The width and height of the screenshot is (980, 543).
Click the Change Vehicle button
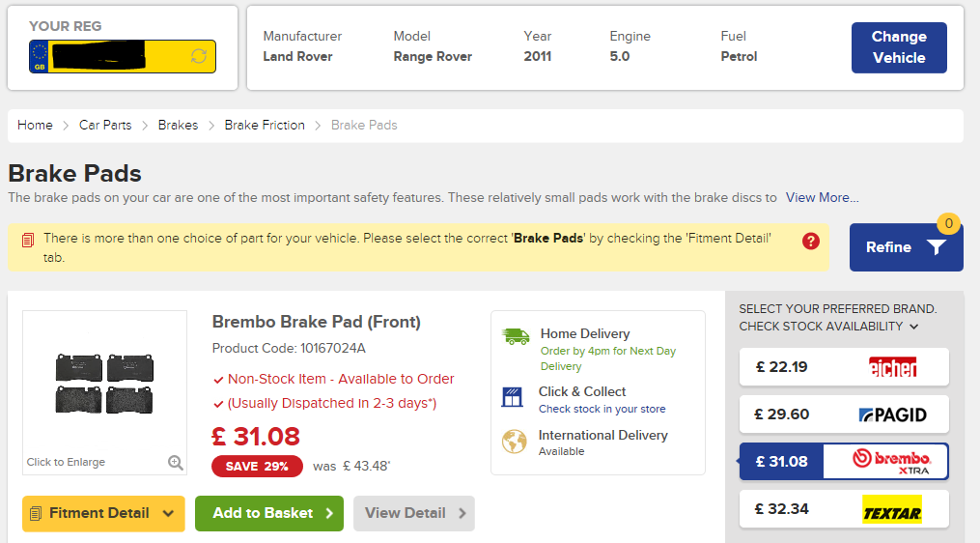(x=899, y=47)
